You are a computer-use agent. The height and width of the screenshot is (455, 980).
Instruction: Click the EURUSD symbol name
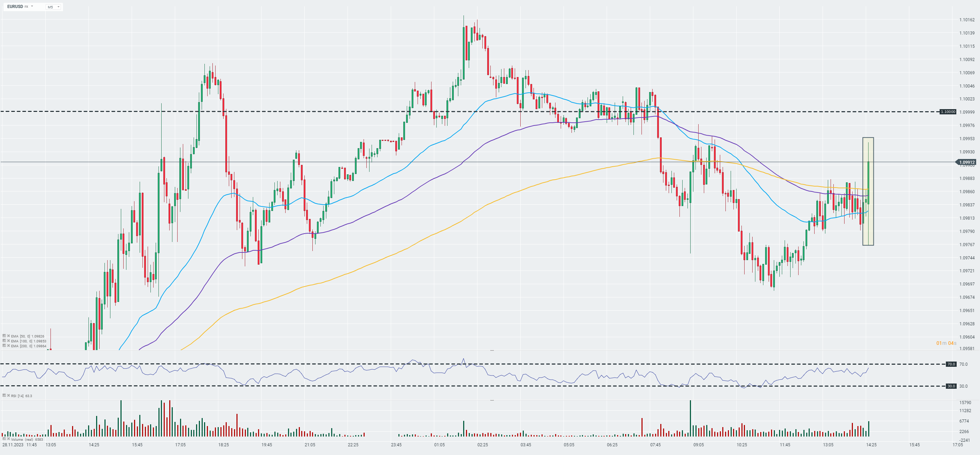pos(15,7)
